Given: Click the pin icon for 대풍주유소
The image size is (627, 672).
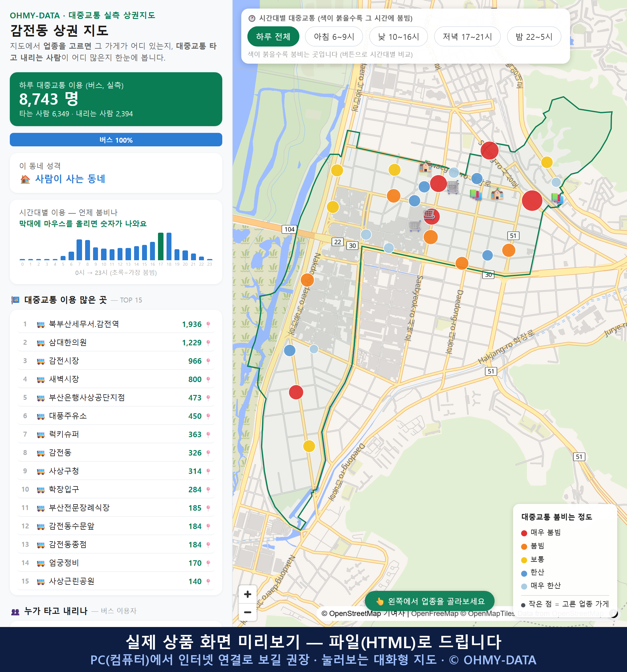Looking at the screenshot, I should coord(208,416).
